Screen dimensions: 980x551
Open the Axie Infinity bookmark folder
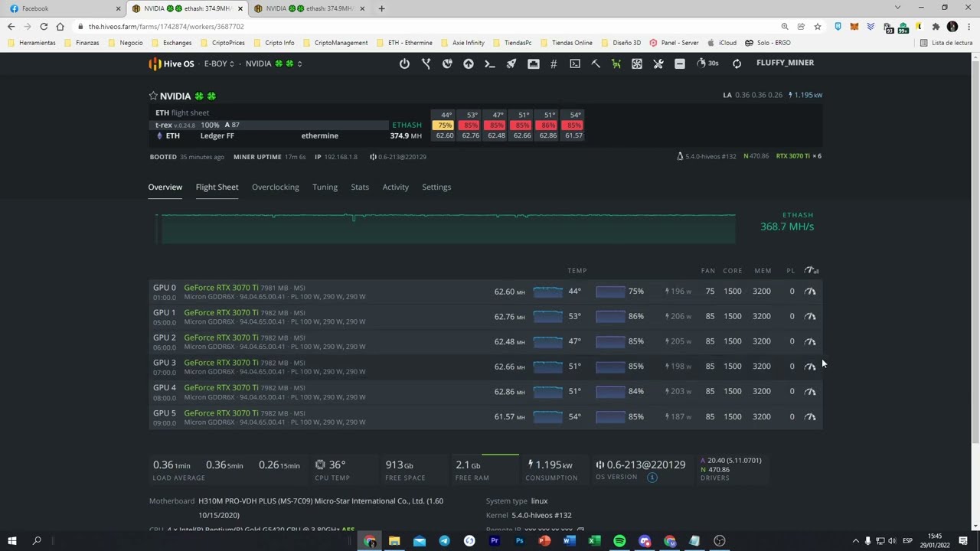[x=462, y=43]
